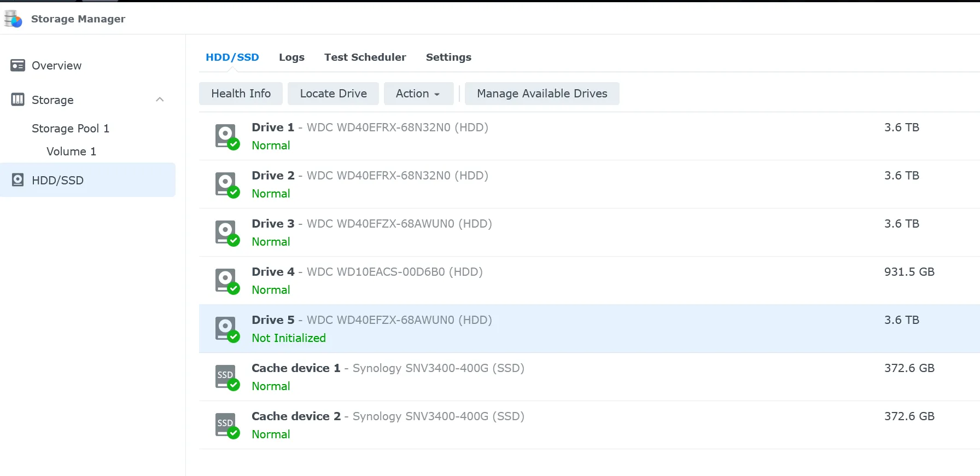Screen dimensions: 980x476
Task: Click the Cache device 2 SSD icon
Action: click(x=227, y=425)
